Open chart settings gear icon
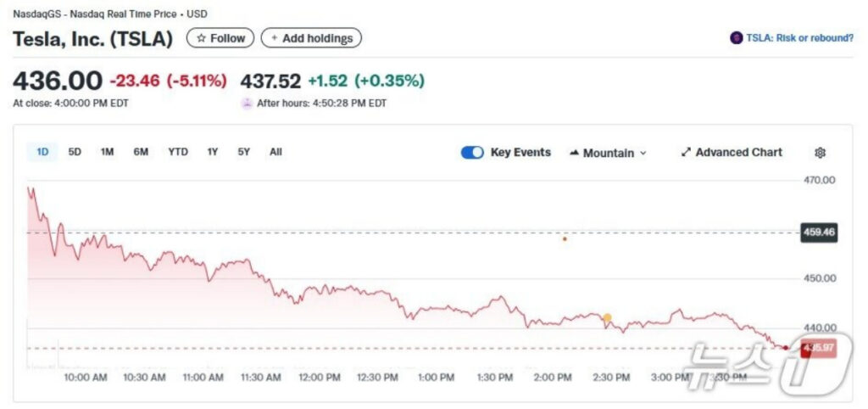 pyautogui.click(x=820, y=153)
